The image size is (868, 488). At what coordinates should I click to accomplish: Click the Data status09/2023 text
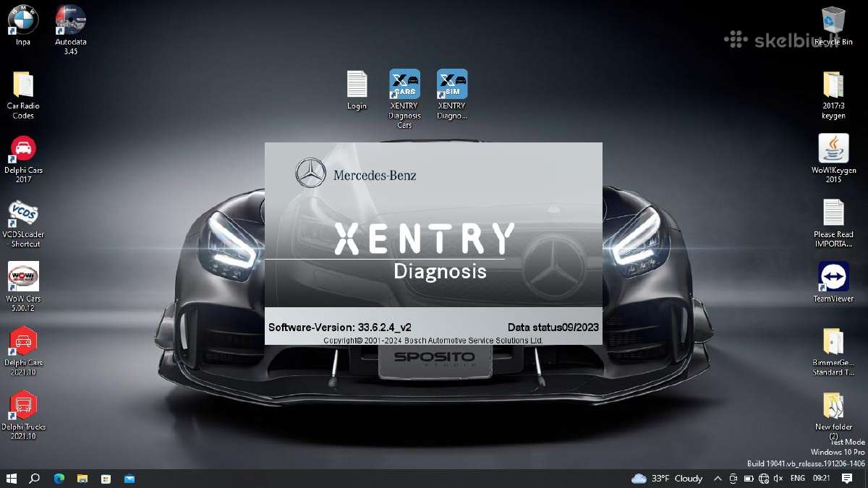553,328
